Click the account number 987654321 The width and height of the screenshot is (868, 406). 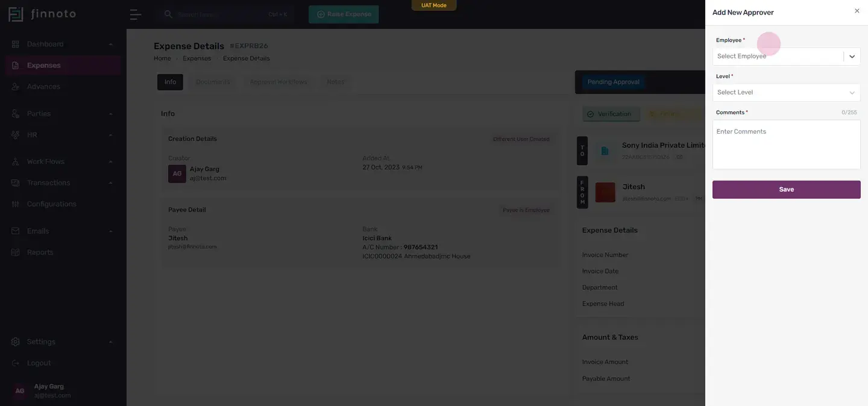coord(421,248)
